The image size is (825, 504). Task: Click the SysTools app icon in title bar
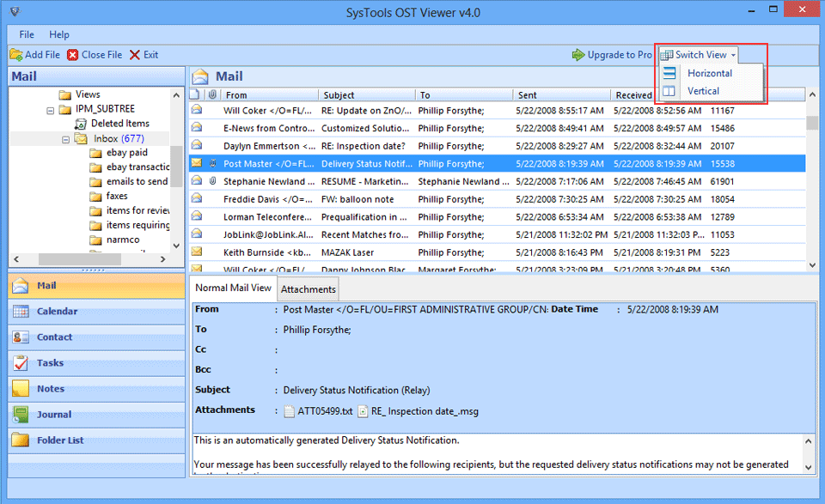click(x=15, y=11)
